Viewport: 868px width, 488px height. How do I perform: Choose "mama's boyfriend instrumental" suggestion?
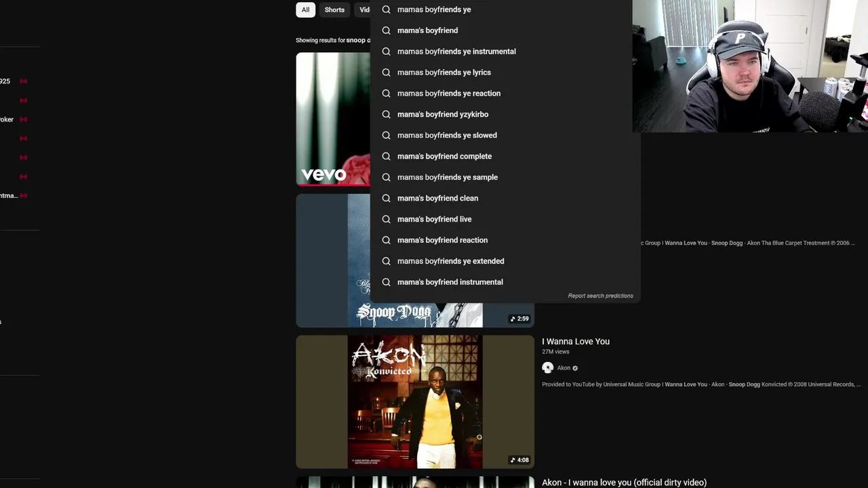click(x=505, y=283)
